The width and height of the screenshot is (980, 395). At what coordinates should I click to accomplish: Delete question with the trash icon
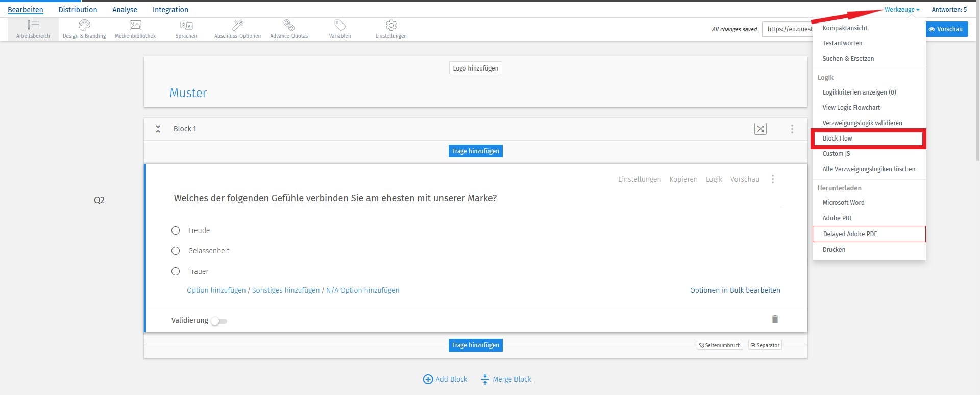(x=775, y=319)
